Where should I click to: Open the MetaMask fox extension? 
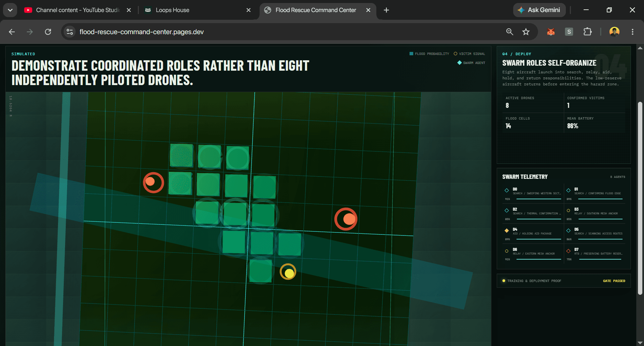[x=551, y=32]
